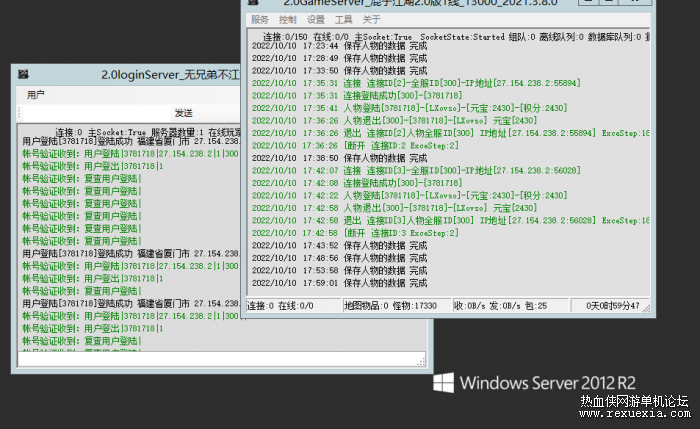
Task: Select log row 17:33:50 保存人物的数据 完成
Action: [x=339, y=71]
